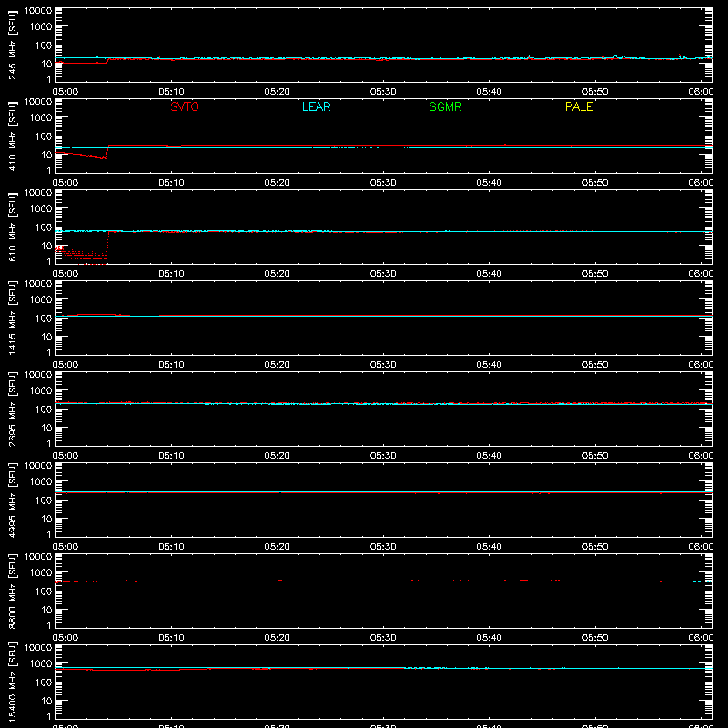The width and height of the screenshot is (728, 728).
Task: Click 05:00 time label below 610 MHz plot
Action: tap(66, 274)
